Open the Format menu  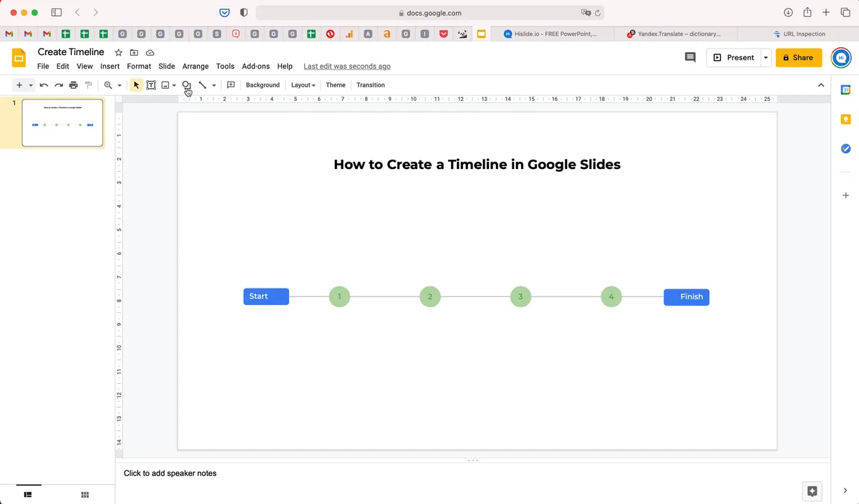[139, 66]
